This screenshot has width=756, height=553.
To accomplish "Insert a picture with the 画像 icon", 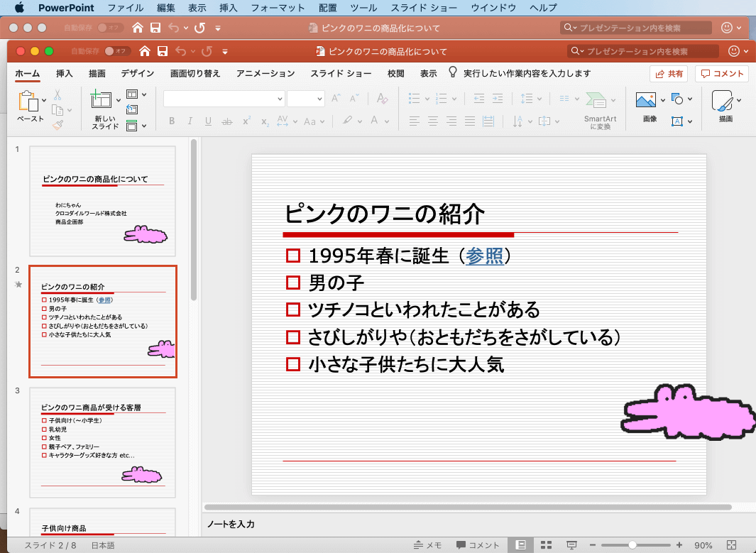I will tap(645, 100).
